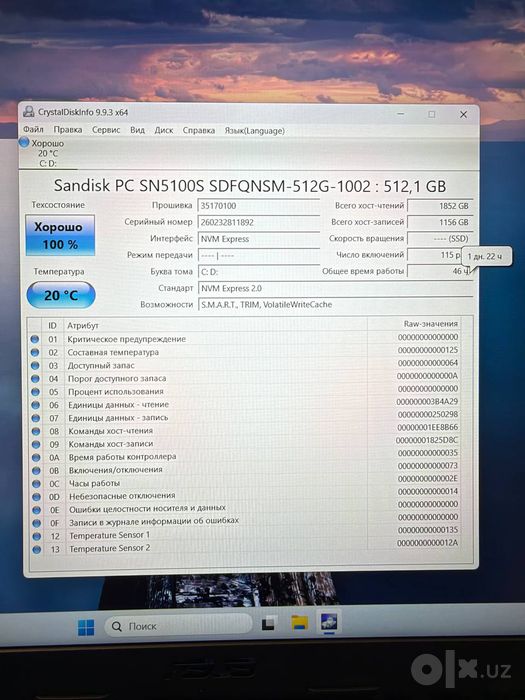525x700 pixels.
Task: Click the 20 °C temperature button
Action: pos(61,295)
